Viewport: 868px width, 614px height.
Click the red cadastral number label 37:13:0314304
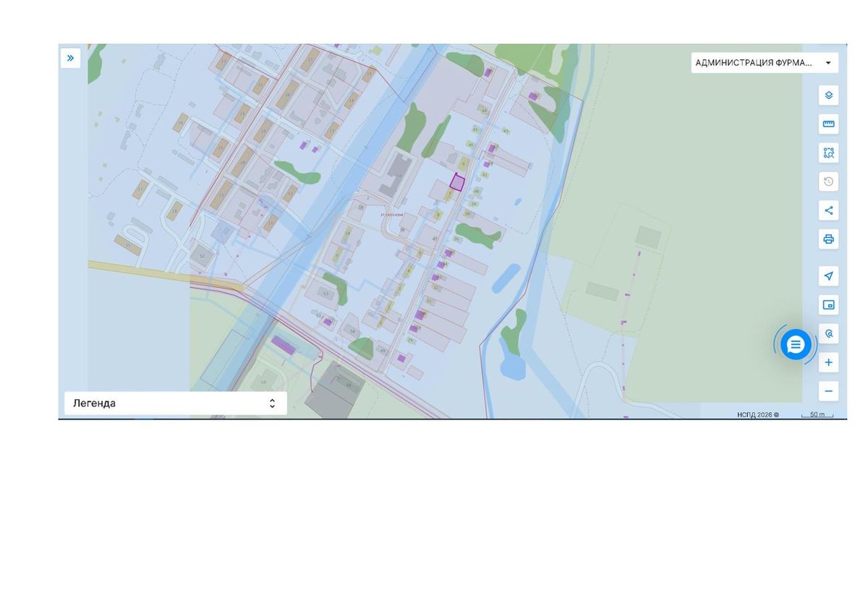(x=391, y=215)
